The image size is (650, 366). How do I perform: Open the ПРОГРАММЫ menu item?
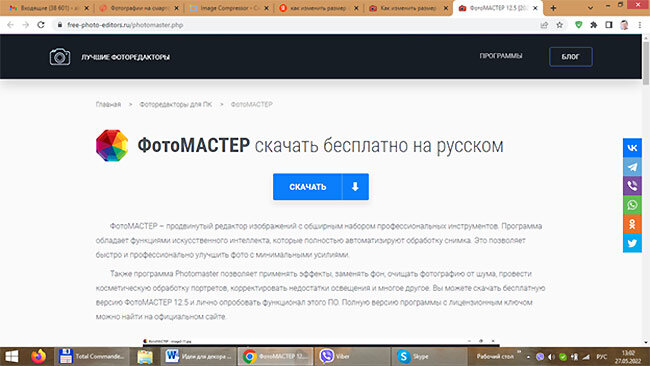[501, 56]
